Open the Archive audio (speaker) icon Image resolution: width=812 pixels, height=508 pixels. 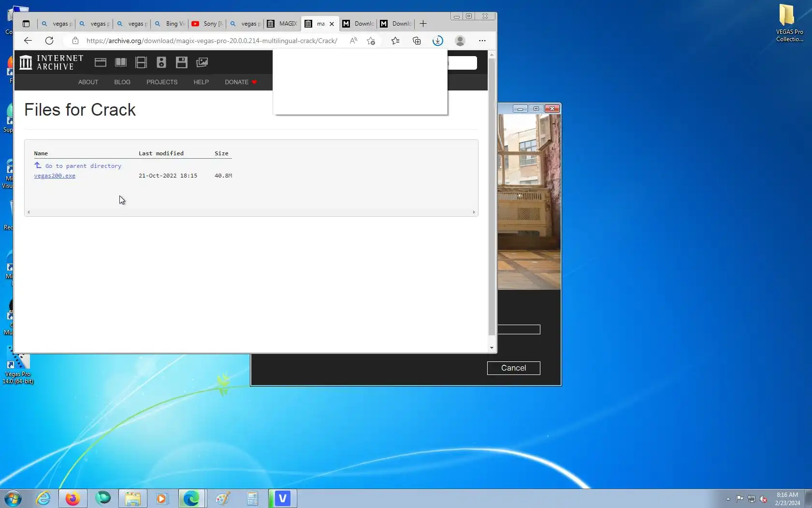click(161, 62)
